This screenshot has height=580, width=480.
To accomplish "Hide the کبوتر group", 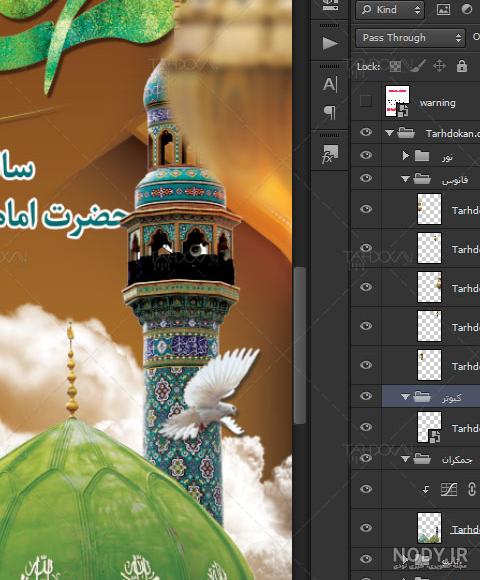I will pyautogui.click(x=366, y=396).
